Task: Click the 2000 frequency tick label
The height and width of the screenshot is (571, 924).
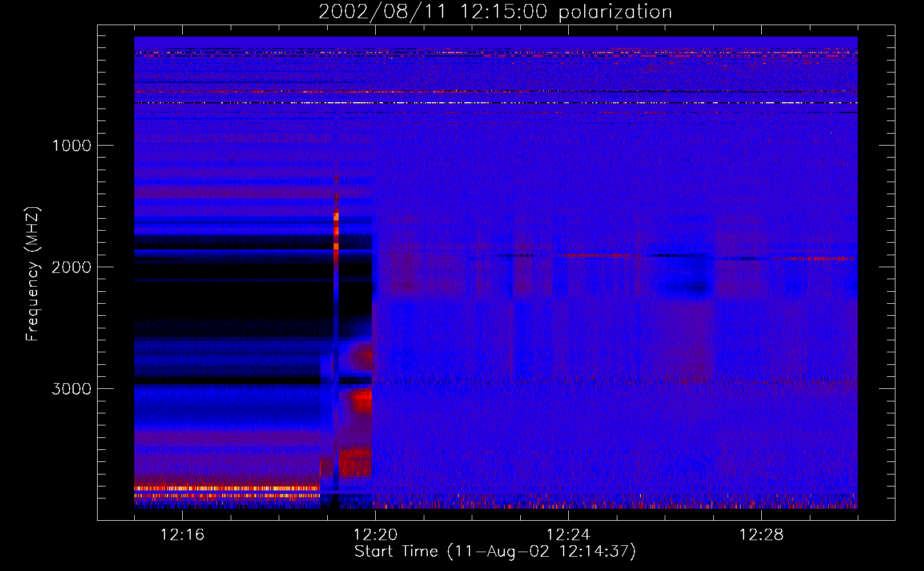Action: click(71, 267)
